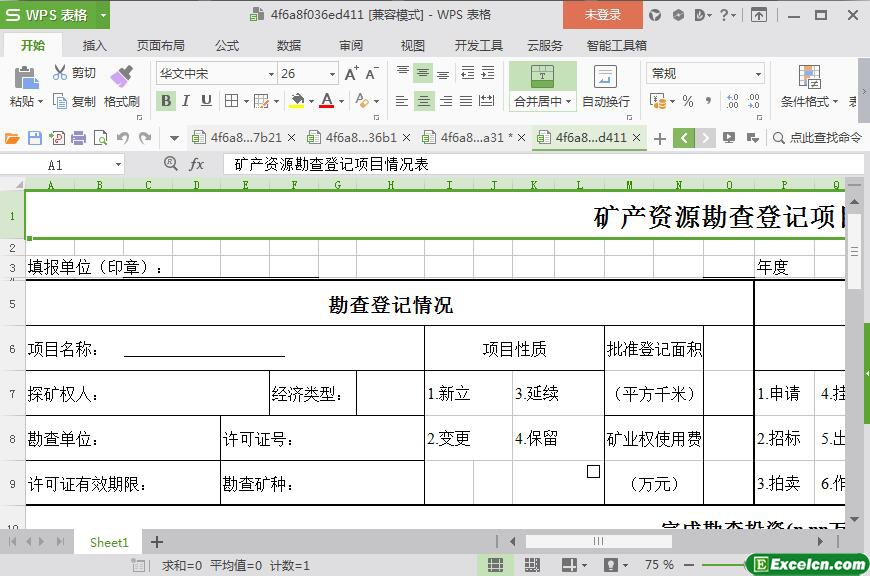Toggle Italic formatting button
Image resolution: width=870 pixels, height=576 pixels.
(x=186, y=101)
